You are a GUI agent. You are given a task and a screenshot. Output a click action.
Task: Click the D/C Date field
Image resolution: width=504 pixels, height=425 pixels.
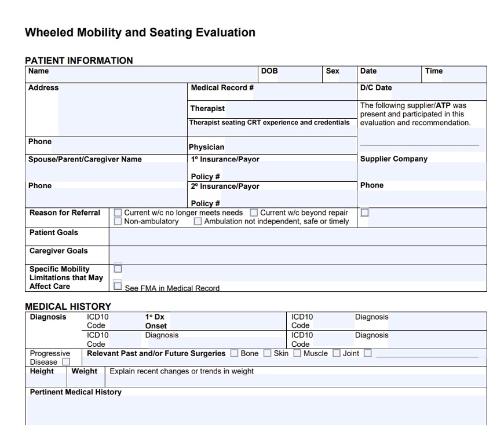(439, 92)
